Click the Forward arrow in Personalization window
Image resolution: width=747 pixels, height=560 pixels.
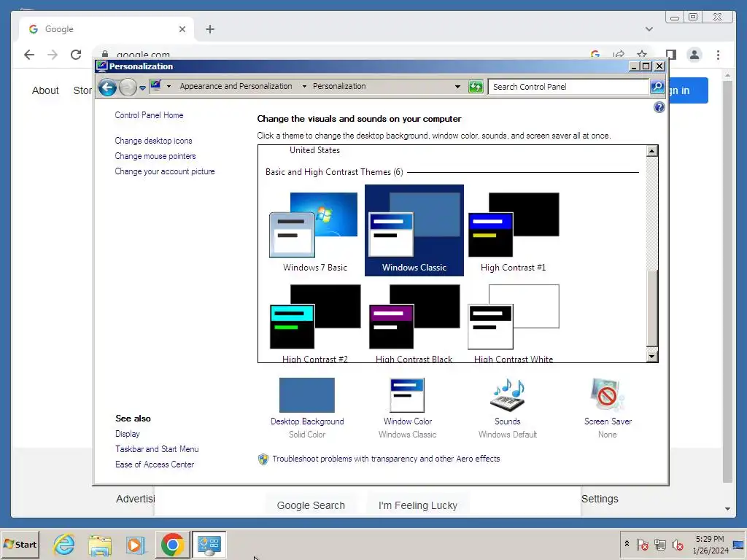click(x=128, y=87)
